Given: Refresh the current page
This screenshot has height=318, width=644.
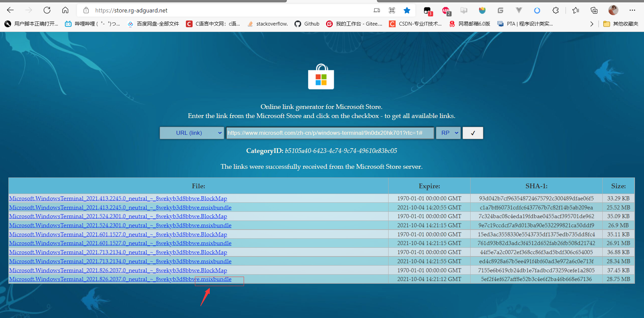Looking at the screenshot, I should pos(47,10).
